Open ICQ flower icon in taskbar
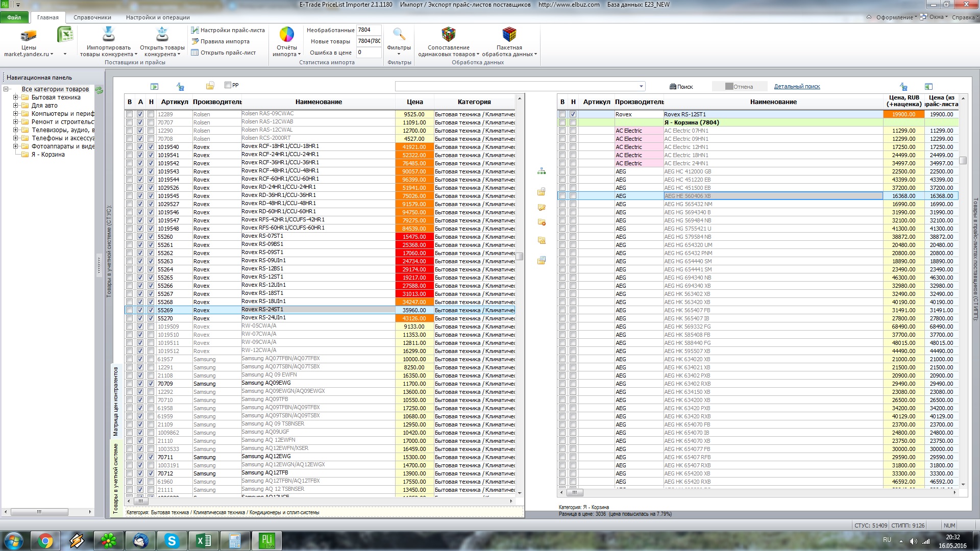This screenshot has width=980, height=551. tap(108, 541)
